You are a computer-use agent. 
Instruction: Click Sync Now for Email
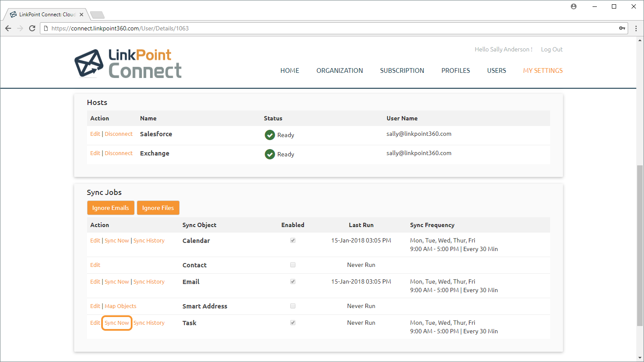point(117,281)
